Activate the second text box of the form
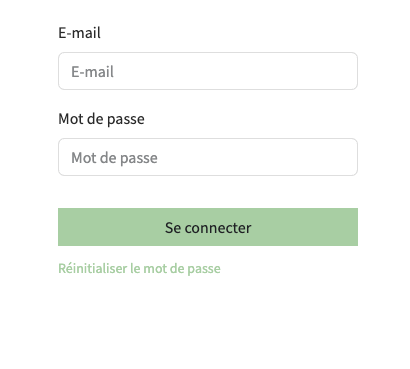The image size is (410, 369). tap(208, 157)
